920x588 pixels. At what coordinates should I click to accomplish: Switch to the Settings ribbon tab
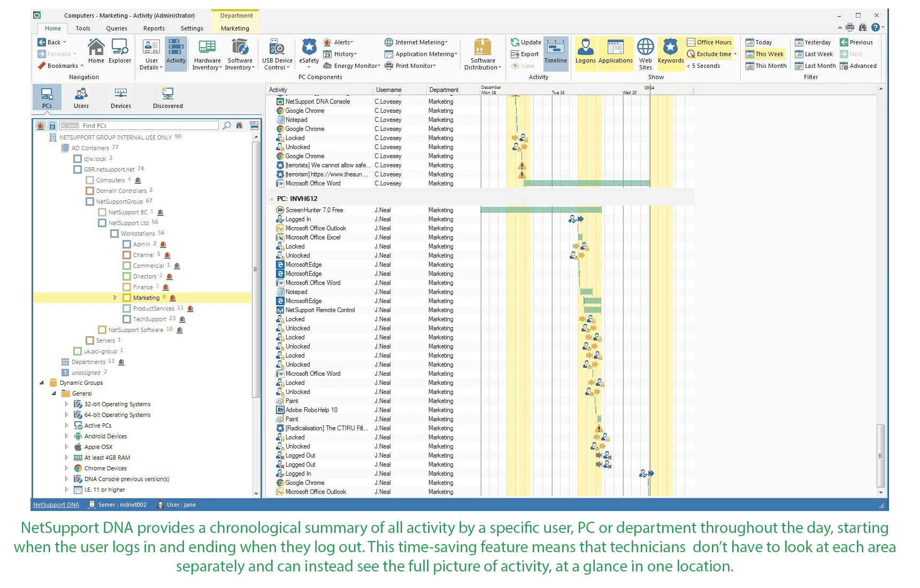(192, 28)
